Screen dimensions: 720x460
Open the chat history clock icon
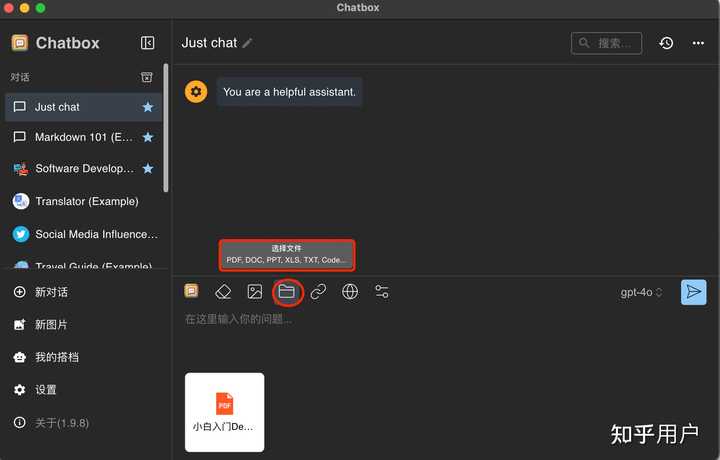coord(666,43)
